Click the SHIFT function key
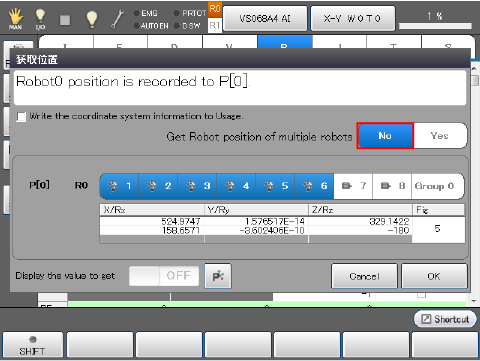This screenshot has width=480, height=361. pos(32,345)
